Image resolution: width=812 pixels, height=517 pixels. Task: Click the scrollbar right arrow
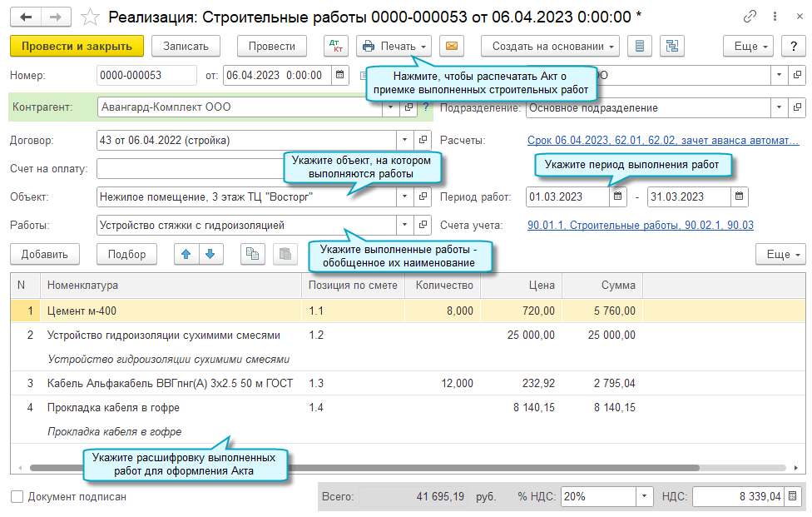(796, 468)
